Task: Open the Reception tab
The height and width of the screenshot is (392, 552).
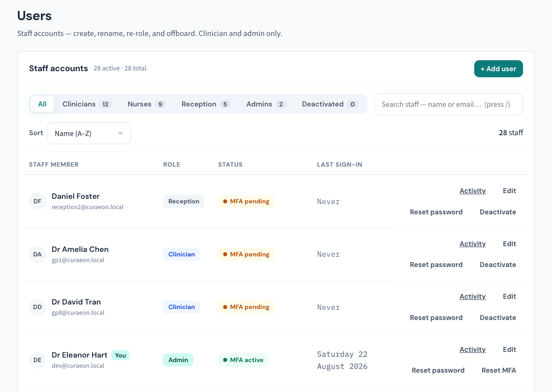Action: [206, 104]
